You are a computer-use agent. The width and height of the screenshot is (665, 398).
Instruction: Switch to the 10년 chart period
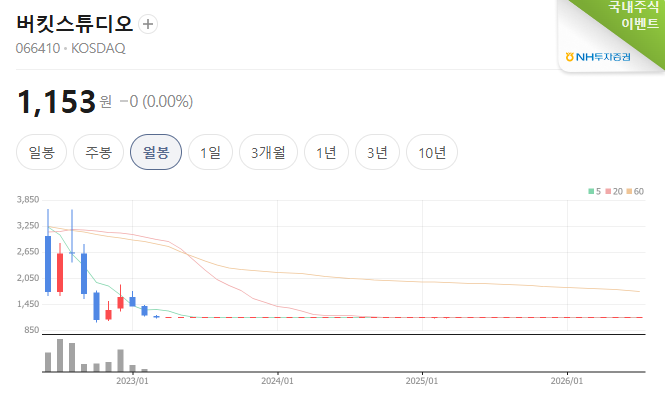(432, 152)
